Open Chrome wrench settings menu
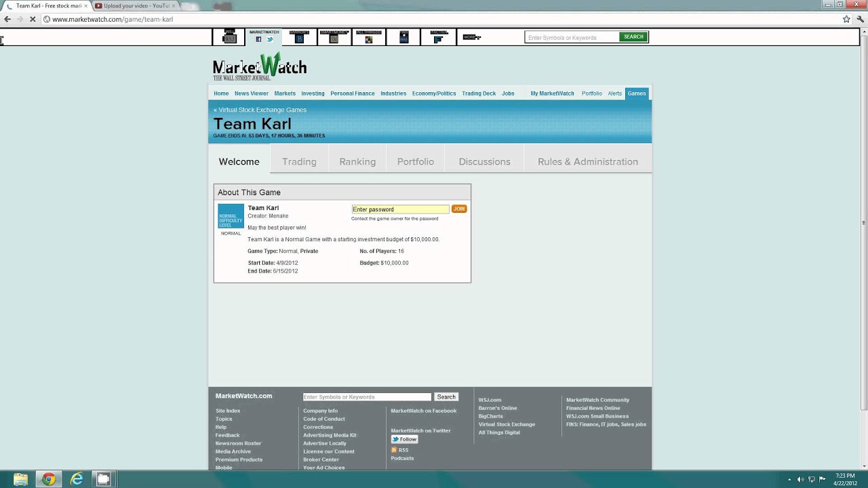This screenshot has height=488, width=868. [x=860, y=19]
